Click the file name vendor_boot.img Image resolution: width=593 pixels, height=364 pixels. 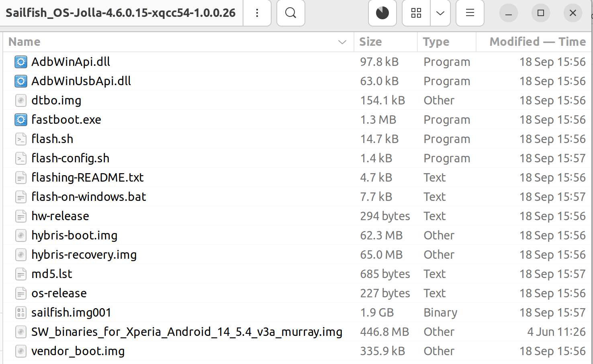click(78, 351)
